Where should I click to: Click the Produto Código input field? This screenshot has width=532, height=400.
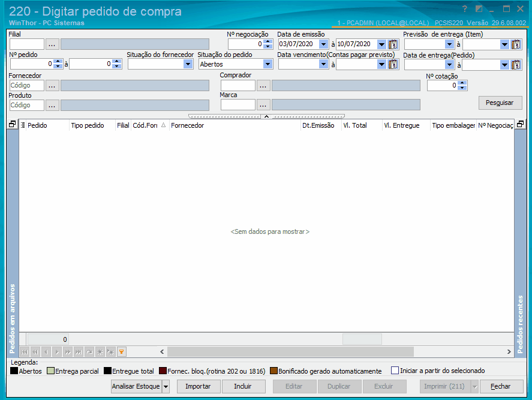[27, 106]
